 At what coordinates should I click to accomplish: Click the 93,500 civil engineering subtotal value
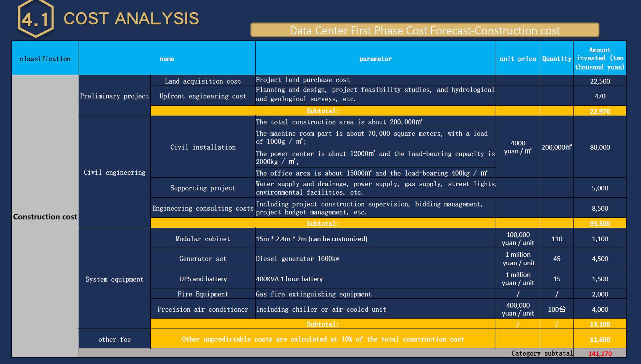point(599,224)
